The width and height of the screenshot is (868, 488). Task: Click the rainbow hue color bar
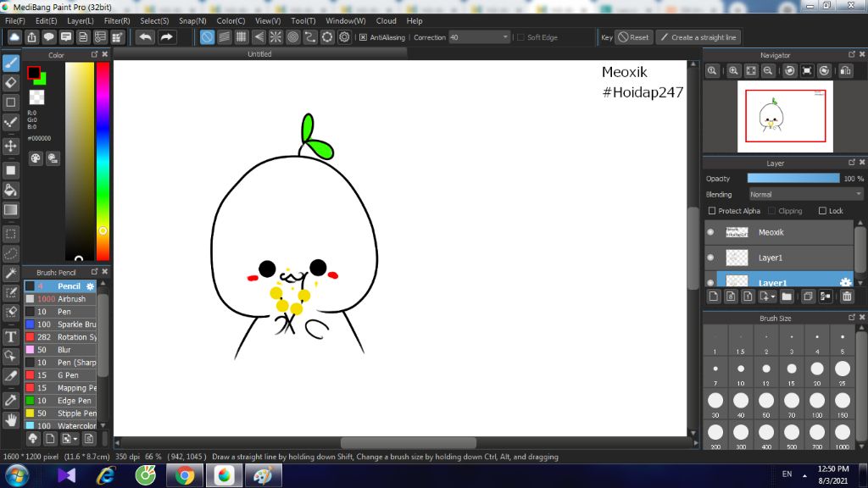pyautogui.click(x=103, y=161)
